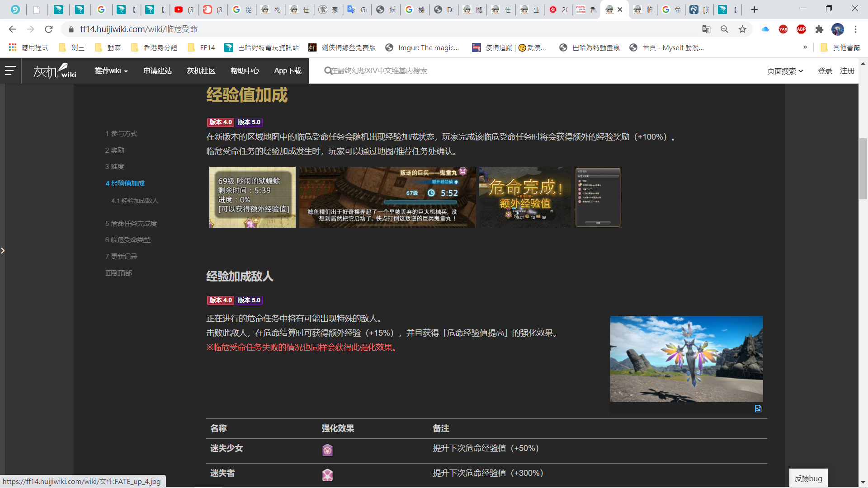
Task: Click the apps grid bookmark icon 應用程式
Action: pyautogui.click(x=28, y=47)
